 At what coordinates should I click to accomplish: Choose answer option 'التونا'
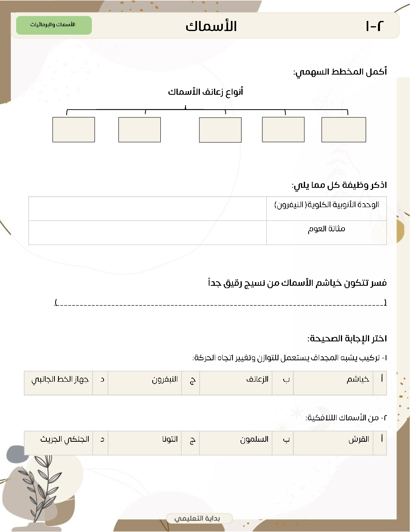point(170,440)
